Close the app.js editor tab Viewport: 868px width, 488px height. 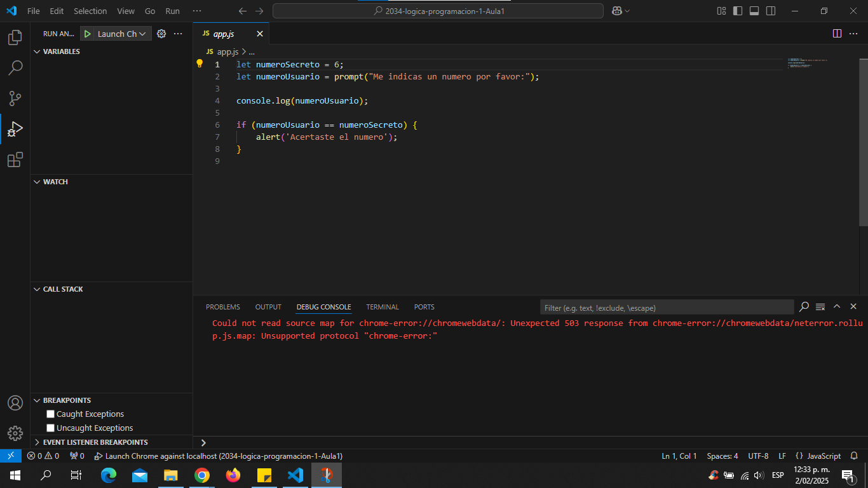tap(260, 34)
